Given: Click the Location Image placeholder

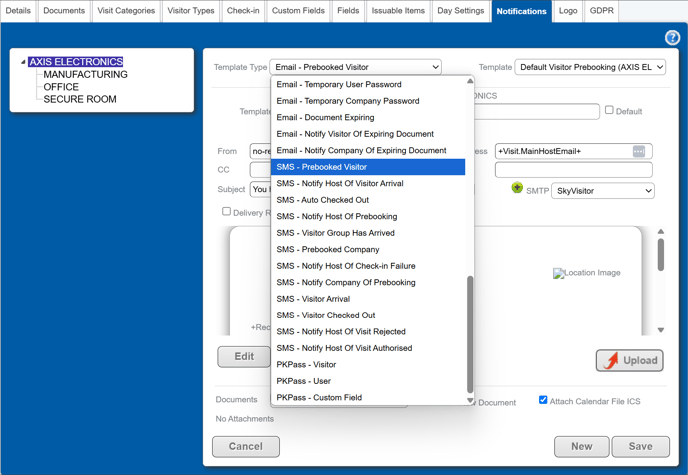Looking at the screenshot, I should (x=586, y=273).
